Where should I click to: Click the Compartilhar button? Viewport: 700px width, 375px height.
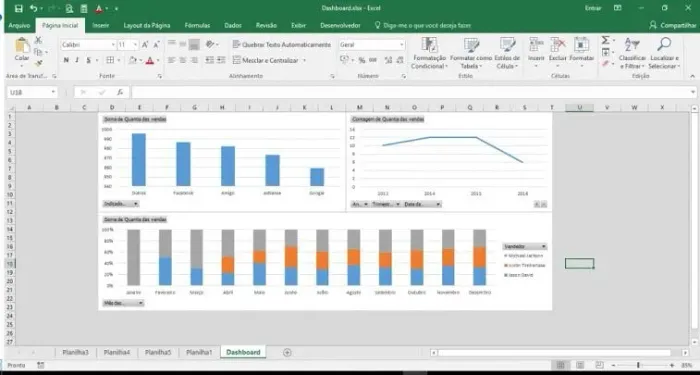(x=673, y=25)
